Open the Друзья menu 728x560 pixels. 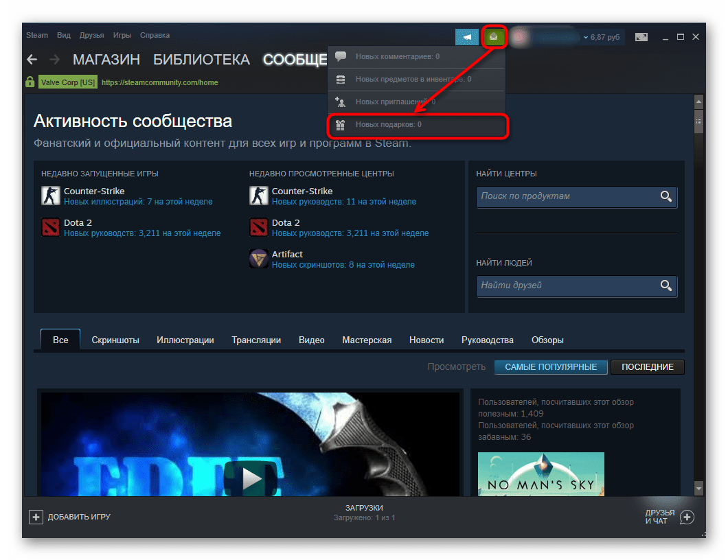coord(91,35)
